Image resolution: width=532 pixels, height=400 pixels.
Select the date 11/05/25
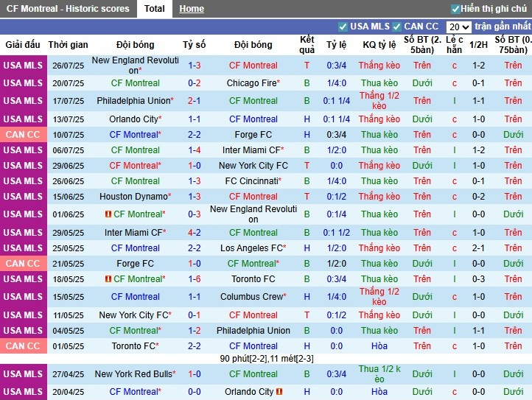[69, 315]
